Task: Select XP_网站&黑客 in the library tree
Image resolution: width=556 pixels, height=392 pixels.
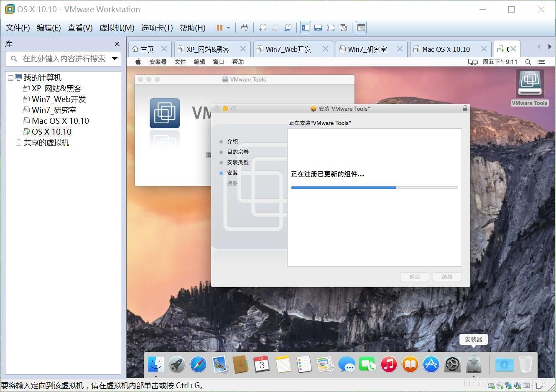Action: pyautogui.click(x=56, y=89)
